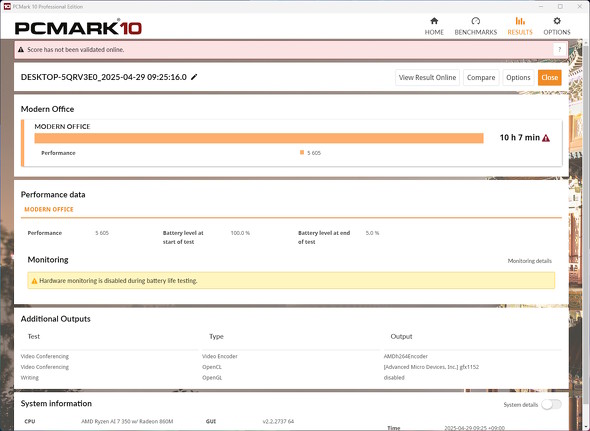Click the Output column header
Viewport: 590px width, 431px height.
[401, 337]
